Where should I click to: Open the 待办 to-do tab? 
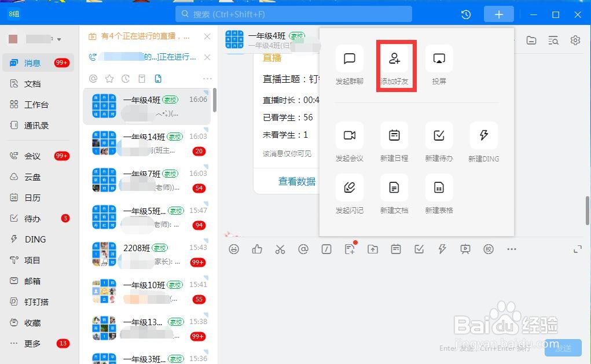[38, 218]
